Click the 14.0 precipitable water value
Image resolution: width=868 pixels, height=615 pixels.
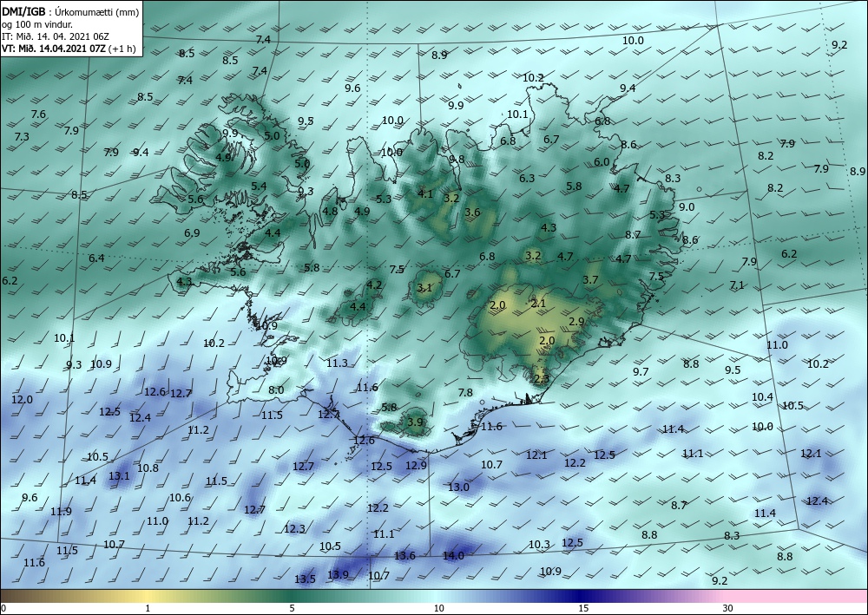pos(453,556)
